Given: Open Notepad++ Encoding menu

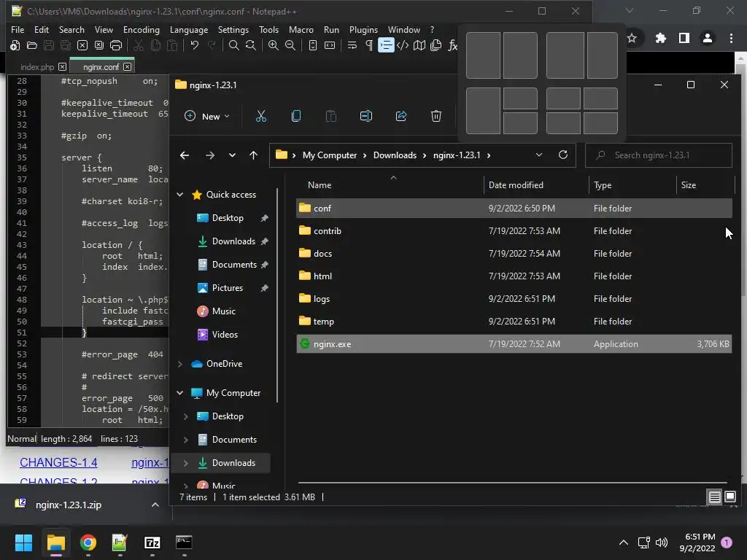Looking at the screenshot, I should [x=141, y=29].
